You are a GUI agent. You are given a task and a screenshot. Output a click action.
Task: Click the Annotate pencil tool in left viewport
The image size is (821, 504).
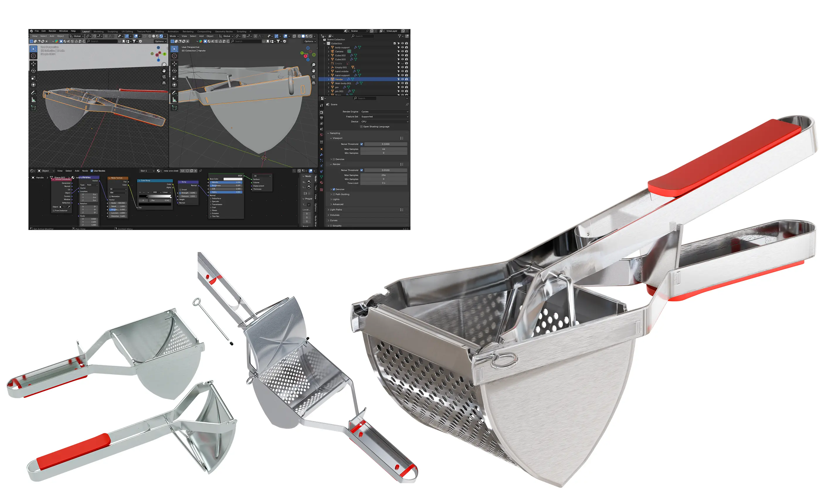pyautogui.click(x=33, y=93)
